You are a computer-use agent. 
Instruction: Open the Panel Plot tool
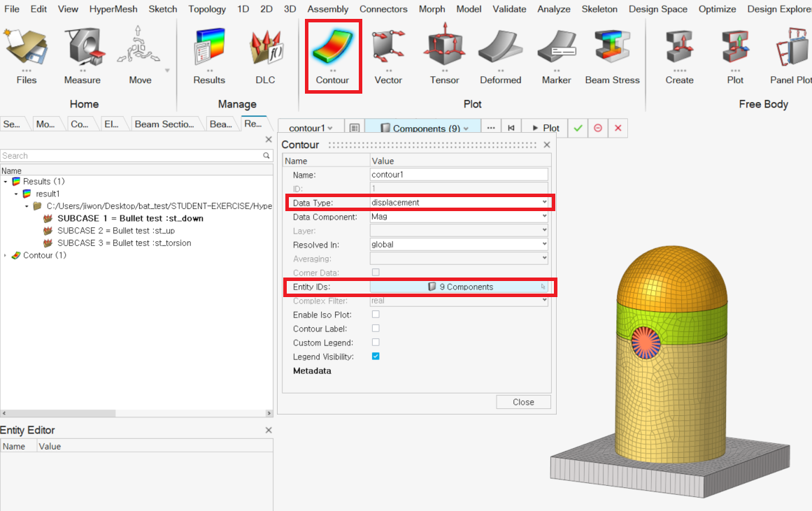[791, 56]
